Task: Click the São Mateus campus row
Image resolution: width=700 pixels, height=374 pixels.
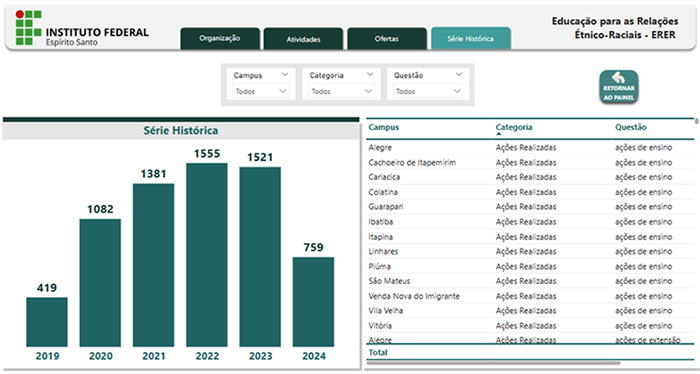Action: pyautogui.click(x=530, y=281)
